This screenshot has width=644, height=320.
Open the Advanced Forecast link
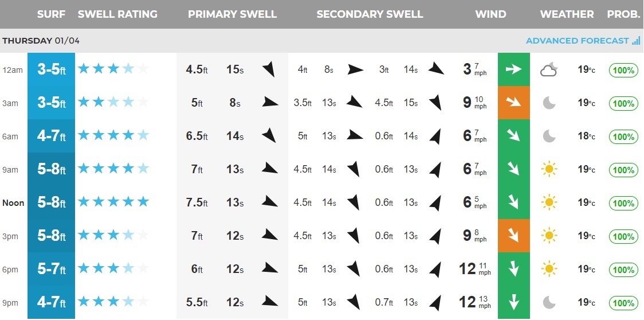pyautogui.click(x=577, y=41)
